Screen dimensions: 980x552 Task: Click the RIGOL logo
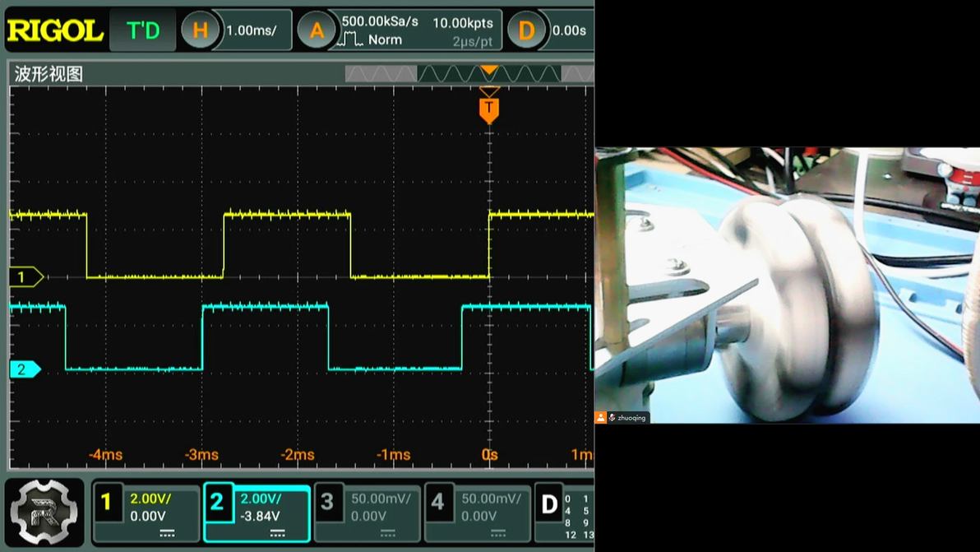[x=54, y=31]
